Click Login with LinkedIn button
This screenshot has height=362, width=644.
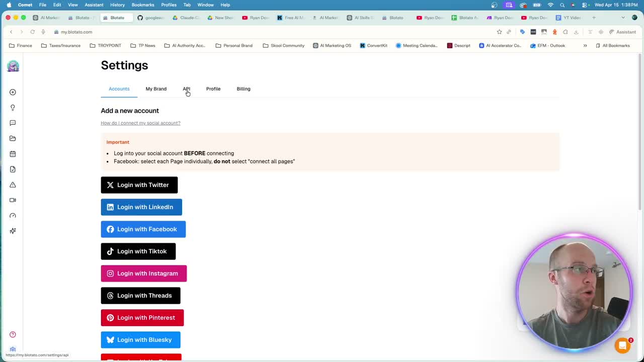(x=141, y=207)
